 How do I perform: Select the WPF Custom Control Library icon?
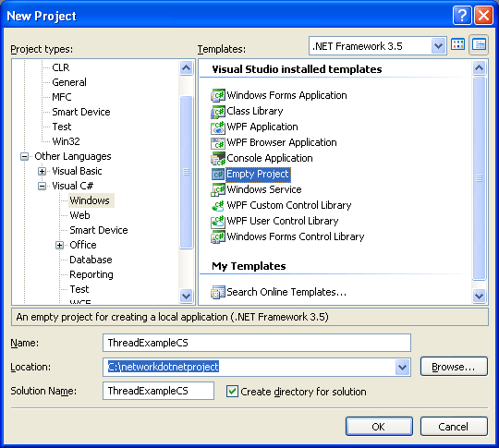[x=218, y=205]
